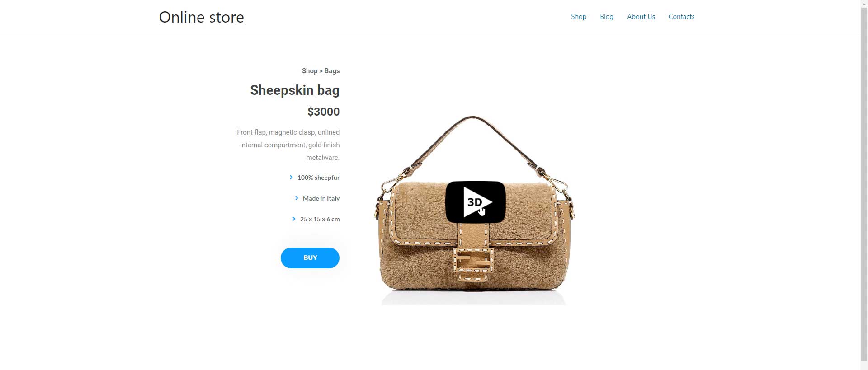Open the About Us page

pos(641,17)
